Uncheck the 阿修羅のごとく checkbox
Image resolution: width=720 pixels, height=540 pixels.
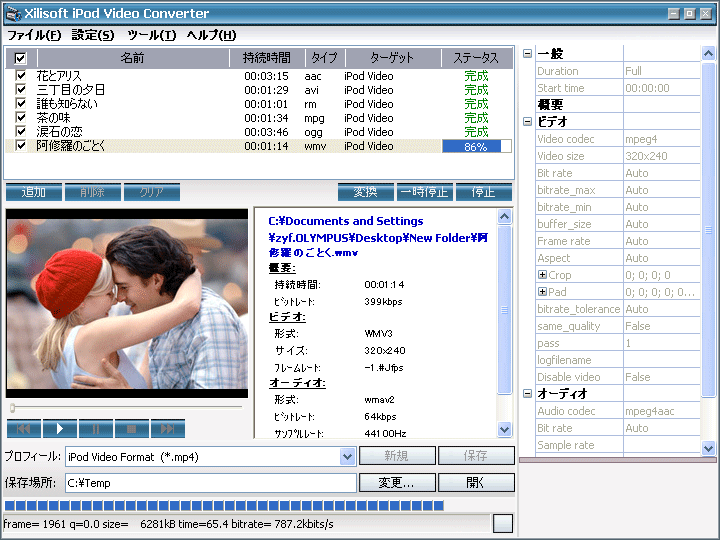21,146
